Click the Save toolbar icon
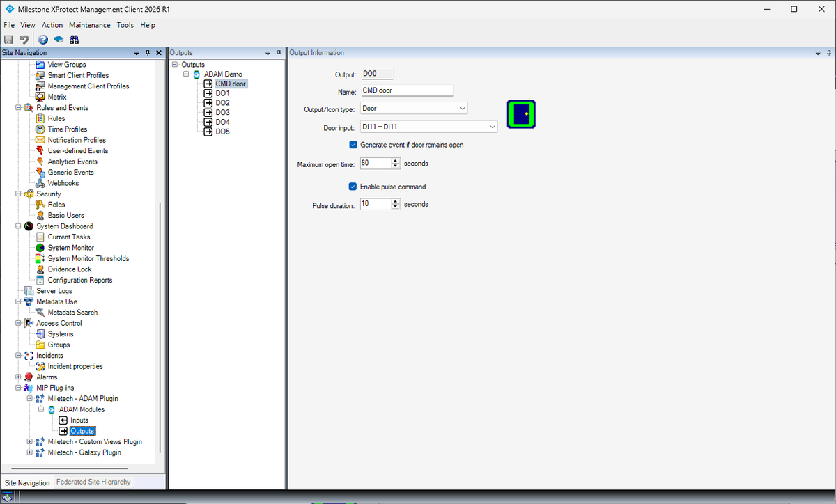Viewport: 836px width, 504px height. click(8, 40)
